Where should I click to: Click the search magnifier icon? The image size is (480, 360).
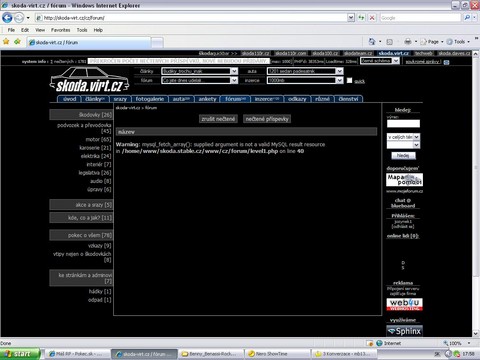[x=467, y=17]
